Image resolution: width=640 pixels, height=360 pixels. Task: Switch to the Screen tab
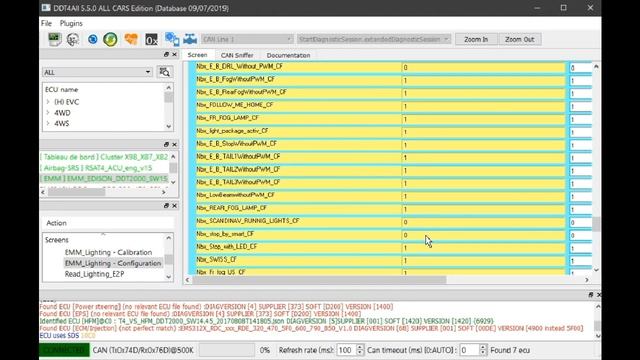point(198,55)
